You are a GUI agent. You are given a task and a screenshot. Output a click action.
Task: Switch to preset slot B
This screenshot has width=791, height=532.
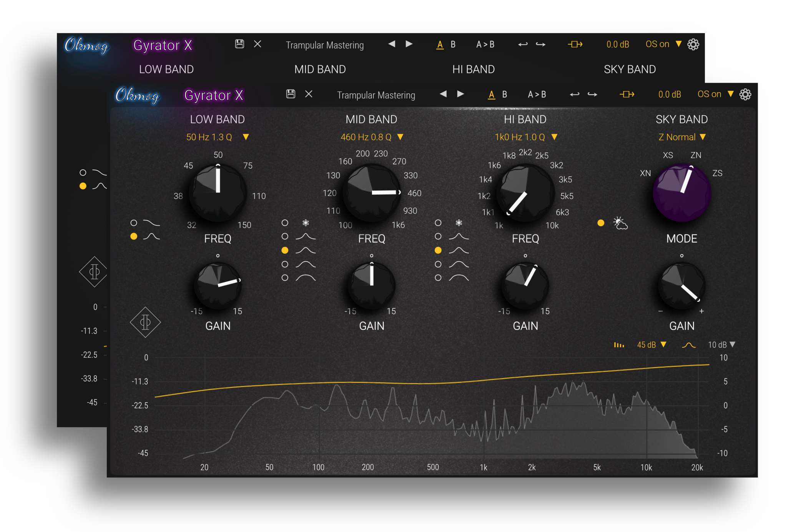pos(504,94)
